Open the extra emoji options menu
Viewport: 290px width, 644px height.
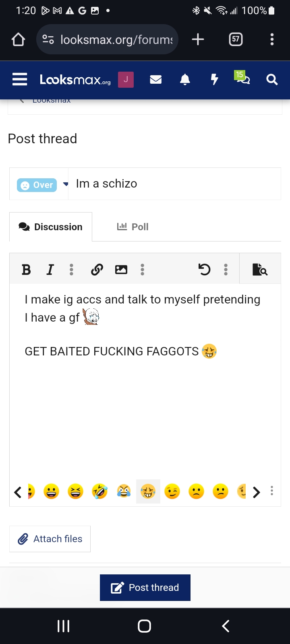[x=272, y=491]
